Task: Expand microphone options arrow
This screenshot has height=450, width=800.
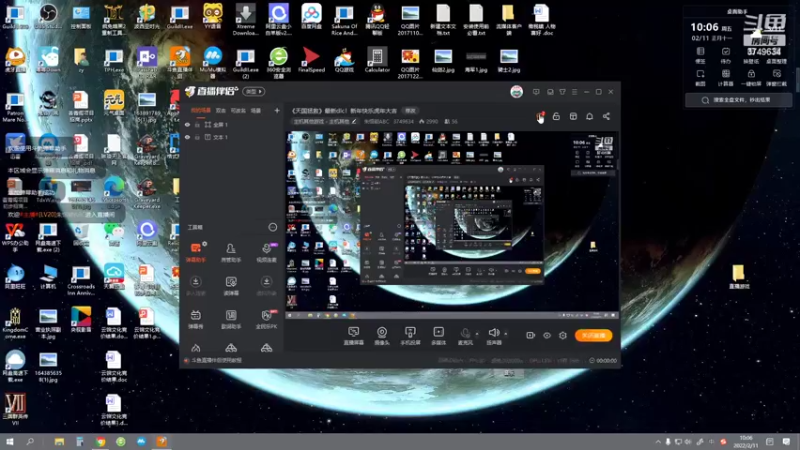Action: [477, 334]
